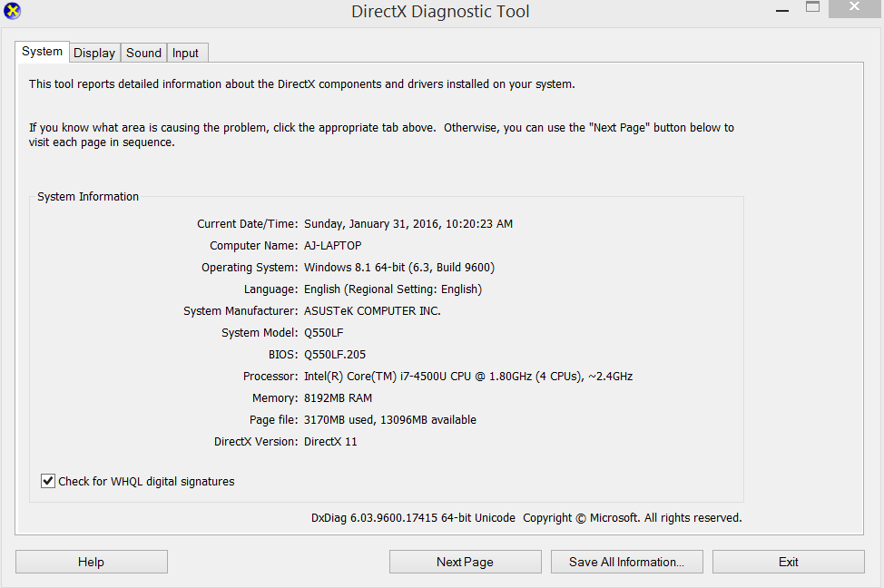The height and width of the screenshot is (588, 884).
Task: Click the DirectX icon in title bar
Action: 12,11
